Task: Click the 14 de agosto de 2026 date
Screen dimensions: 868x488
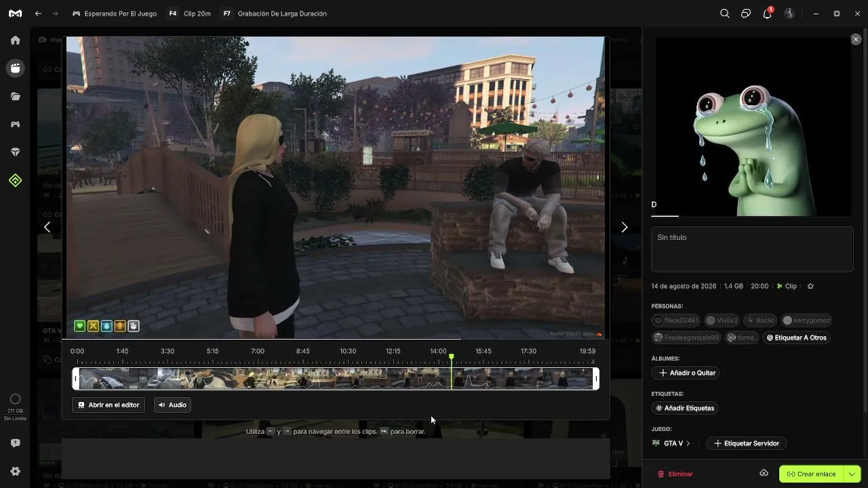Action: click(x=684, y=286)
